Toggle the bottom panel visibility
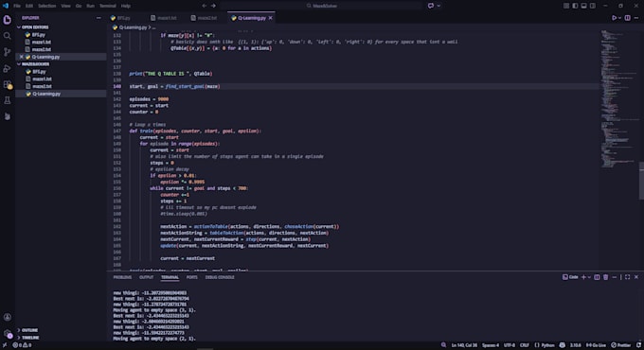The height and width of the screenshot is (350, 644). [x=583, y=6]
